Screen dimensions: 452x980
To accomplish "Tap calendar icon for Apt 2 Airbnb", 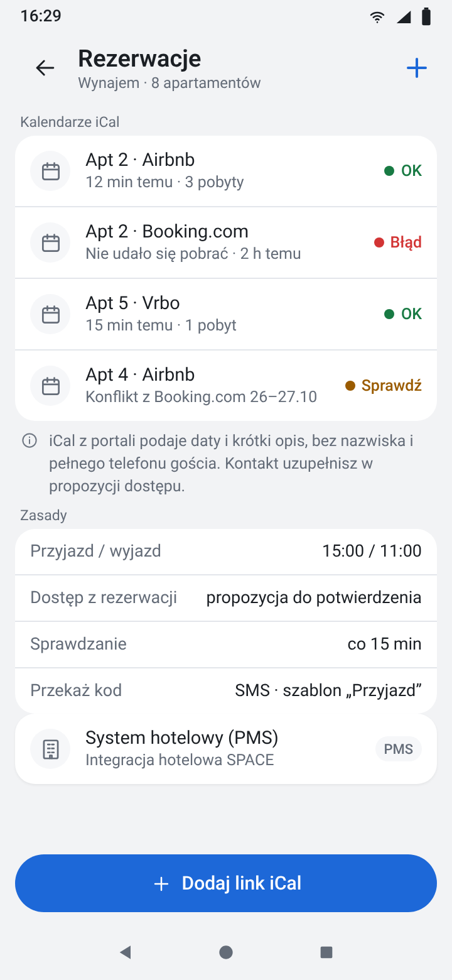I will coord(50,171).
